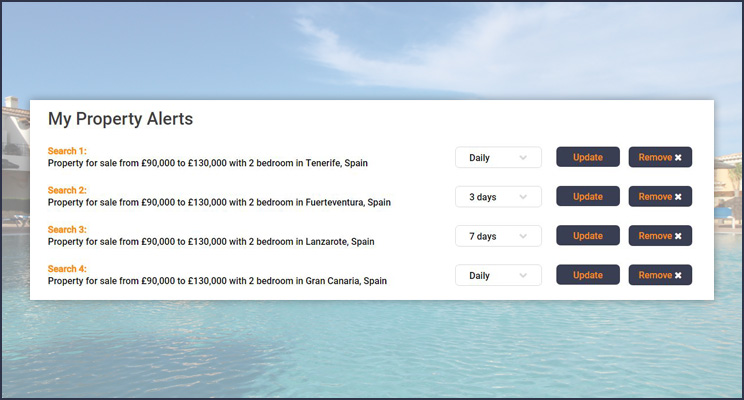Click the Fuerteventura, Spain property description text
The width and height of the screenshot is (744, 400).
tap(219, 202)
